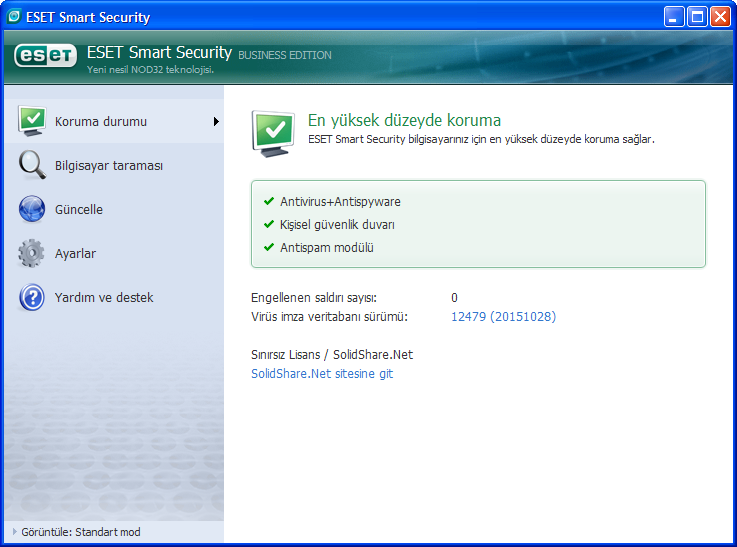737x547 pixels.
Task: Select the Antispam modülü entry
Action: pos(327,248)
